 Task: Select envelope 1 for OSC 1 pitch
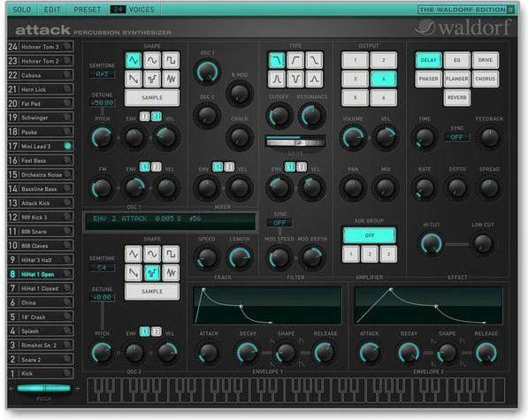[x=144, y=117]
